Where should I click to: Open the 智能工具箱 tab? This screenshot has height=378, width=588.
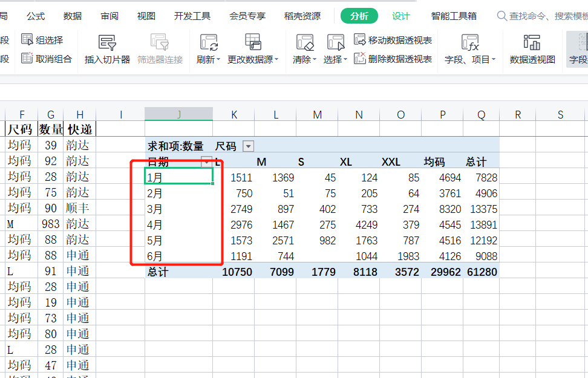coord(454,16)
